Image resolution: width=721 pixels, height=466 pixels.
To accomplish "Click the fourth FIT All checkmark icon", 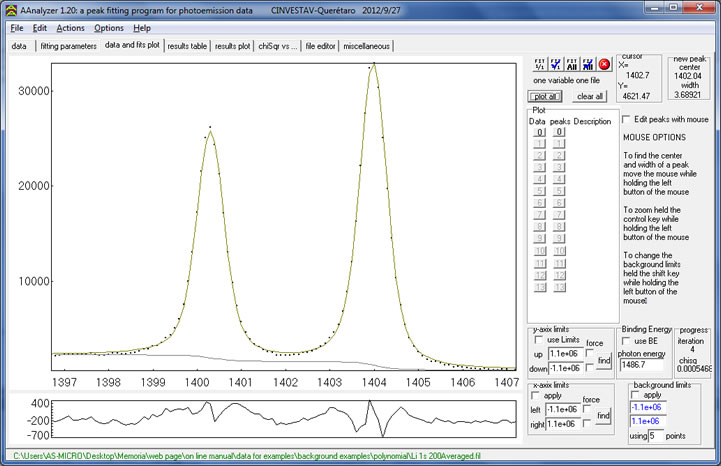I will 588,62.
